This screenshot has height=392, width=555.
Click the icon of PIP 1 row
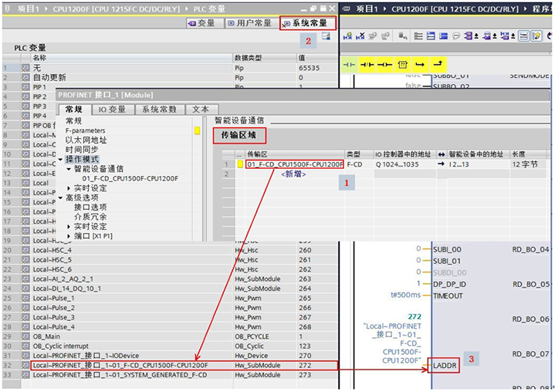25,87
